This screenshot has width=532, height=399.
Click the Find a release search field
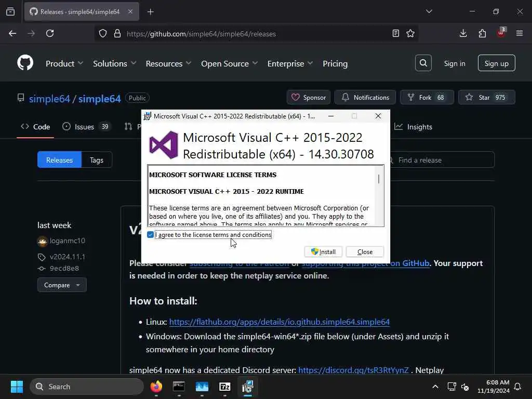coord(442,160)
